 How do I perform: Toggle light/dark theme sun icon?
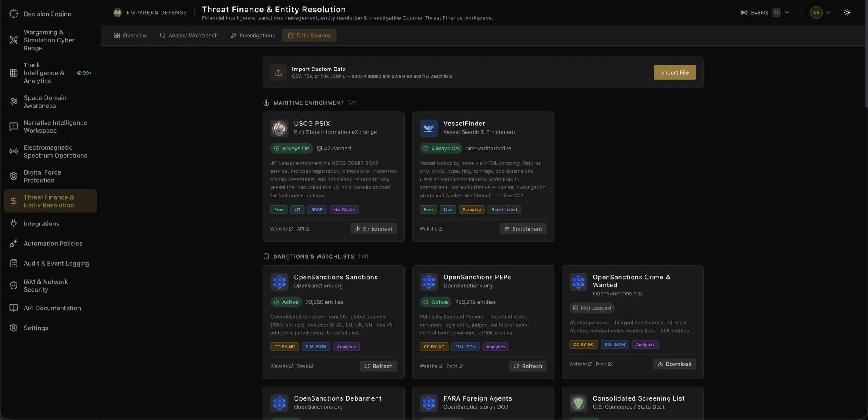point(847,13)
